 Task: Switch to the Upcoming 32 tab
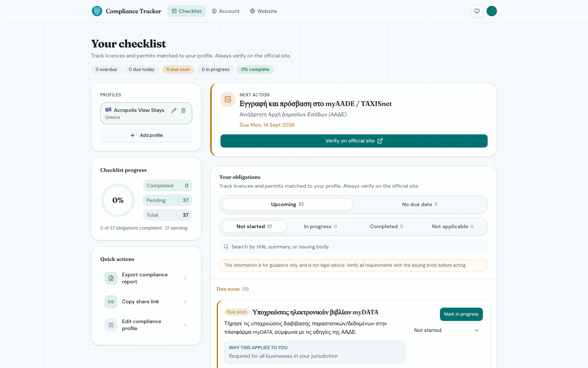(287, 204)
